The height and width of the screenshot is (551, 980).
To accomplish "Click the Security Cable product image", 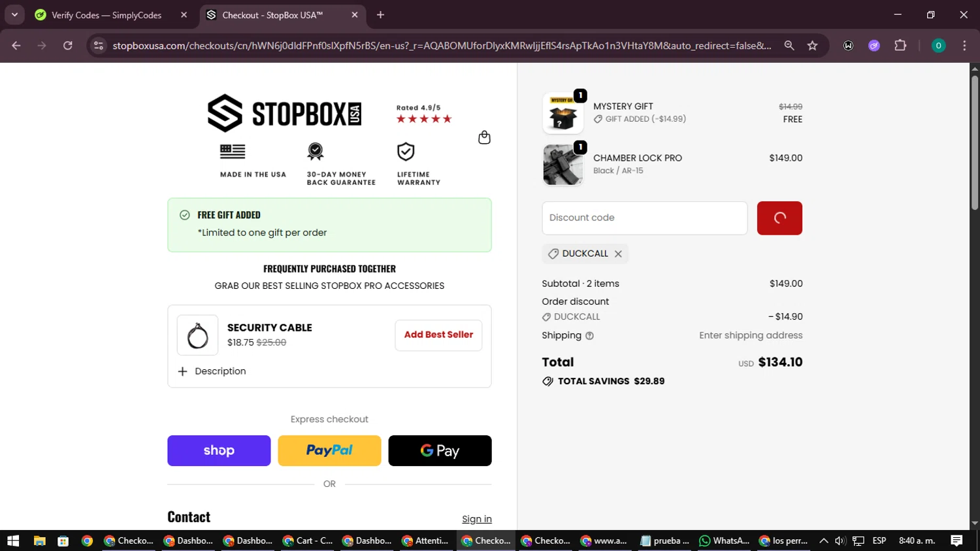I will 197,335.
